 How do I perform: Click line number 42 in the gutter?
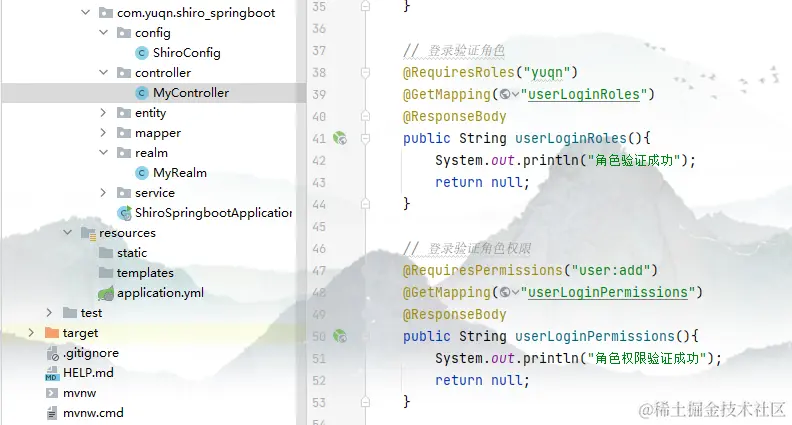(319, 160)
